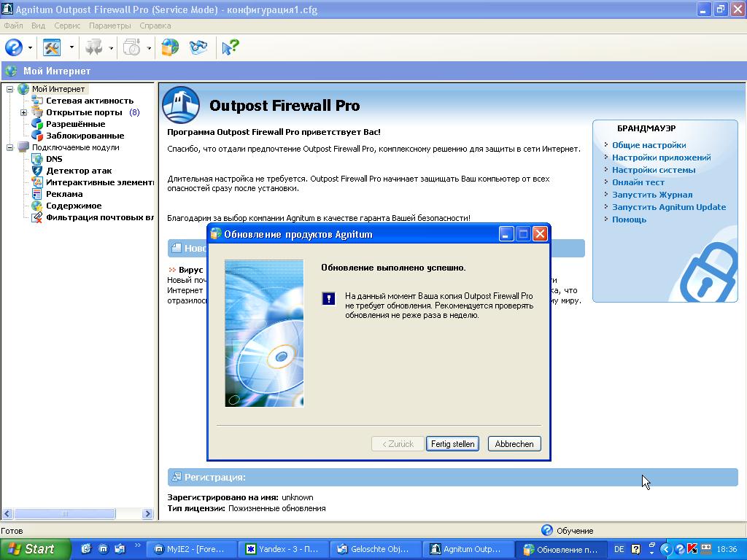
Task: Click the Реклама page icon
Action: (x=37, y=194)
